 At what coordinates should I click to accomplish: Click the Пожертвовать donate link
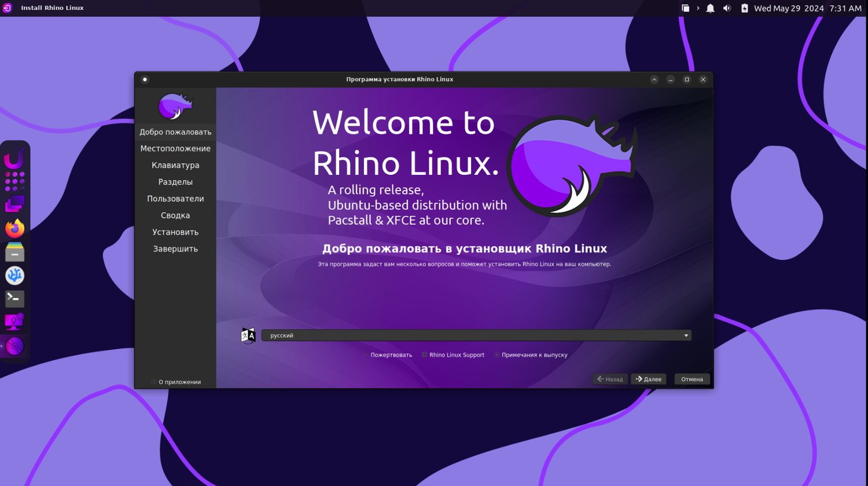coord(391,355)
